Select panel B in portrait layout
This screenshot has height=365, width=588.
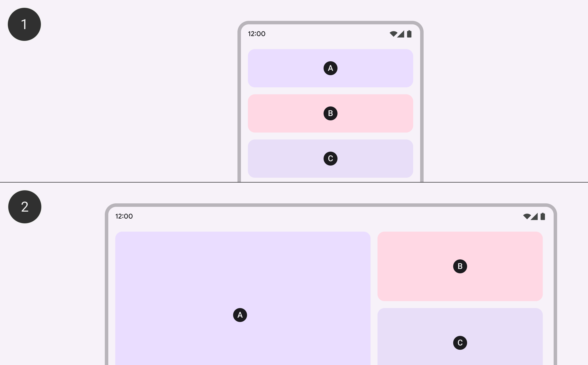pyautogui.click(x=330, y=113)
